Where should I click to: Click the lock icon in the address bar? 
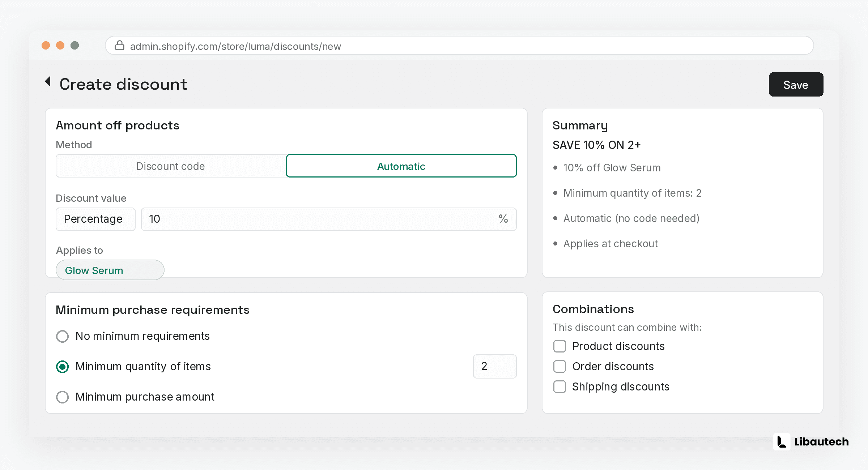tap(120, 46)
